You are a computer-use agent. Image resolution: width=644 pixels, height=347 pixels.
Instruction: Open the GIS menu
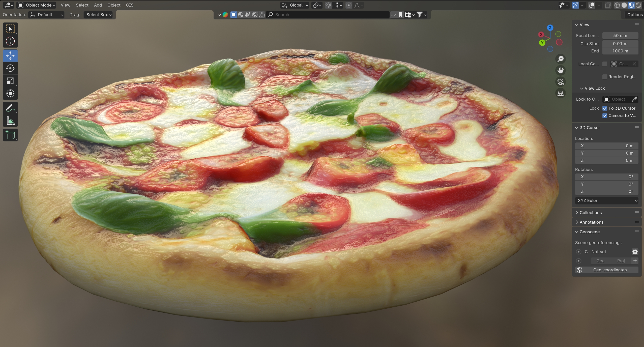[x=130, y=5]
